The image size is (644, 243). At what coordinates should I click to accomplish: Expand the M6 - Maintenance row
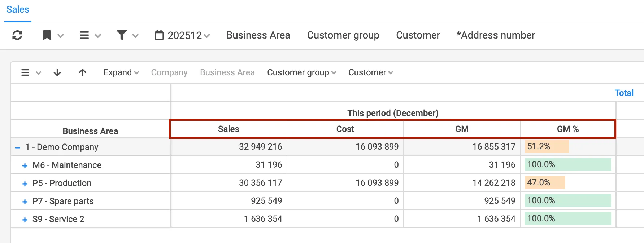click(x=25, y=165)
